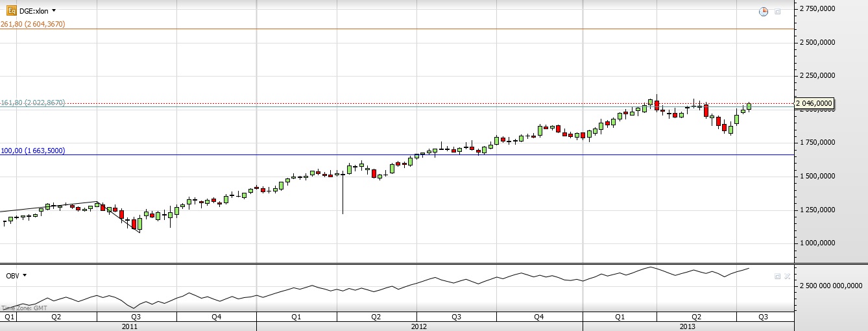The image size is (868, 331).
Task: Maximize the OBV indicator panel
Action: [777, 276]
